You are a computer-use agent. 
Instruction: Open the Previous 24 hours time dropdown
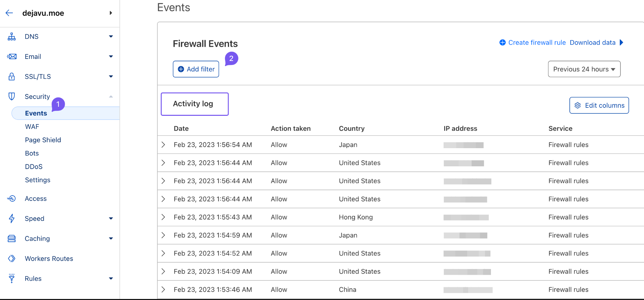pyautogui.click(x=584, y=69)
